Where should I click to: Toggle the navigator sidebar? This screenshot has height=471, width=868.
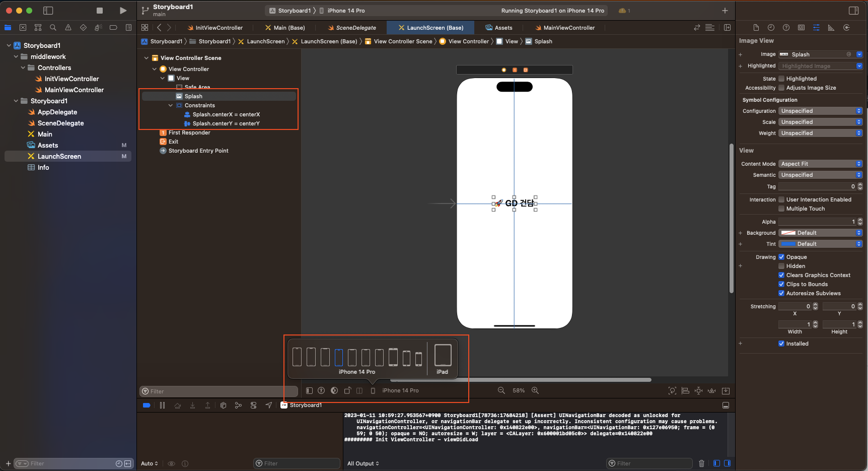48,11
